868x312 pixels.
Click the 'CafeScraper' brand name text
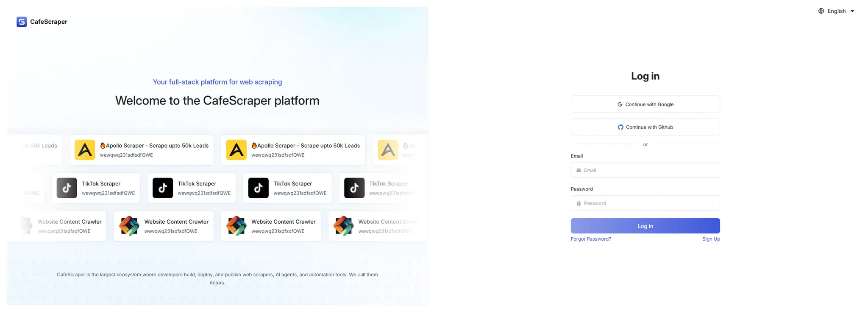(49, 22)
